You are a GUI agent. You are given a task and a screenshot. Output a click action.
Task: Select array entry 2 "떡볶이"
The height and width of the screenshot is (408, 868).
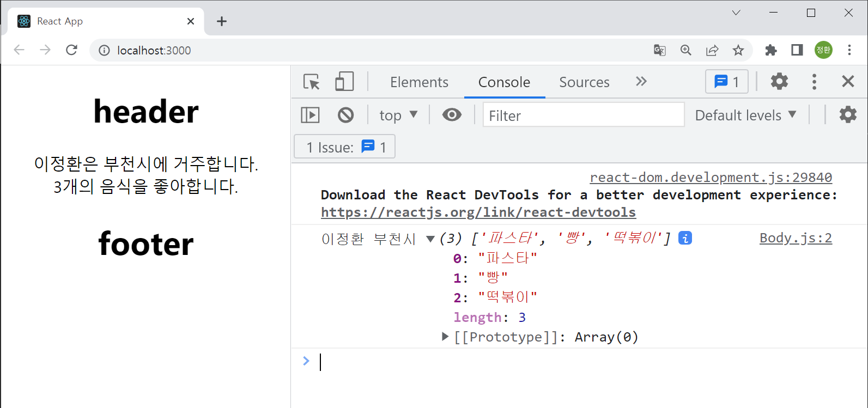point(495,297)
